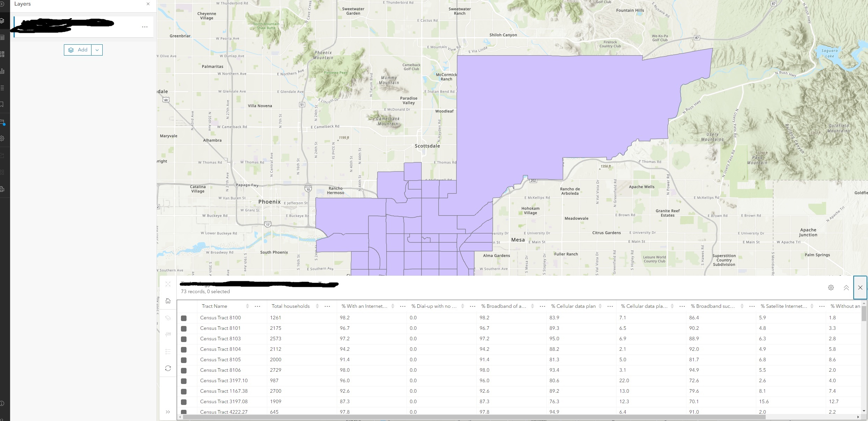
Task: Open the Bookmarks icon in the sidebar
Action: pos(2,104)
